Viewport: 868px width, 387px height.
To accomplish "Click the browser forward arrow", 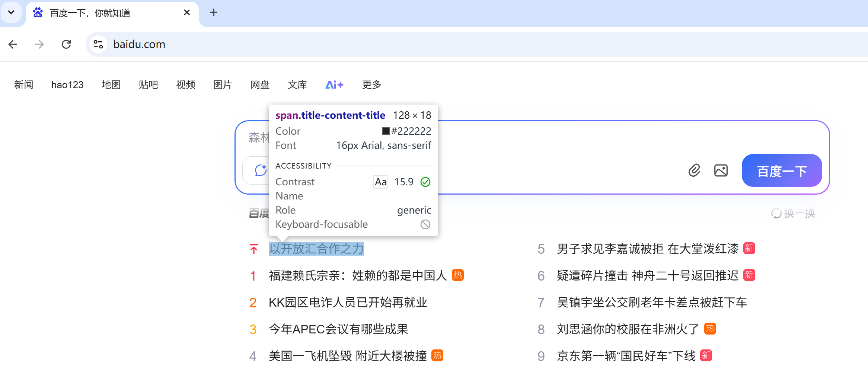I will coord(39,44).
